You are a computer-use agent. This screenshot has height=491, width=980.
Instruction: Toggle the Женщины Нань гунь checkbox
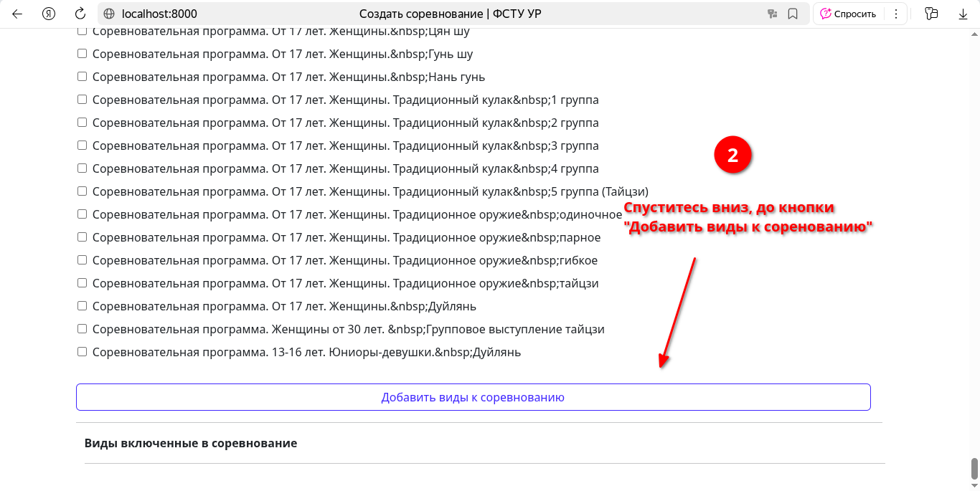tap(82, 77)
